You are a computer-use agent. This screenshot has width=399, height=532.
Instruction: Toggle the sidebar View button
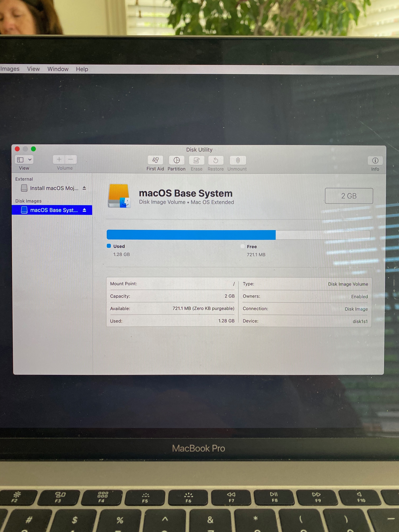(x=20, y=160)
